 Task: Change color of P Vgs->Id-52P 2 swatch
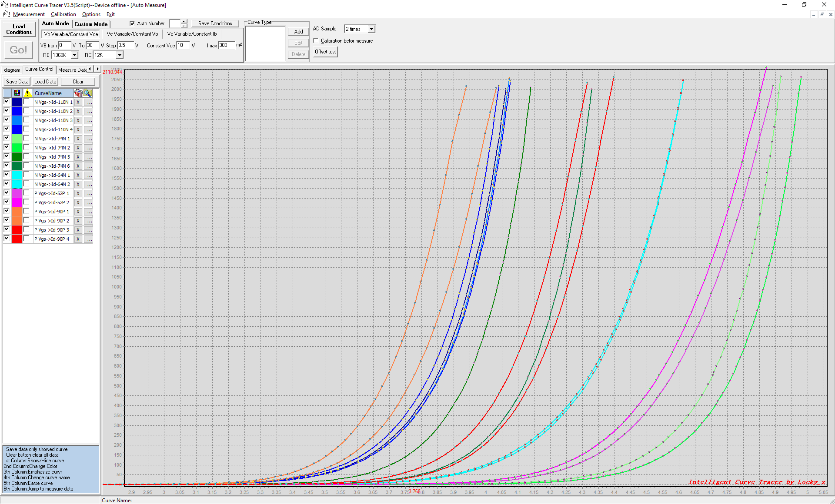[x=17, y=202]
